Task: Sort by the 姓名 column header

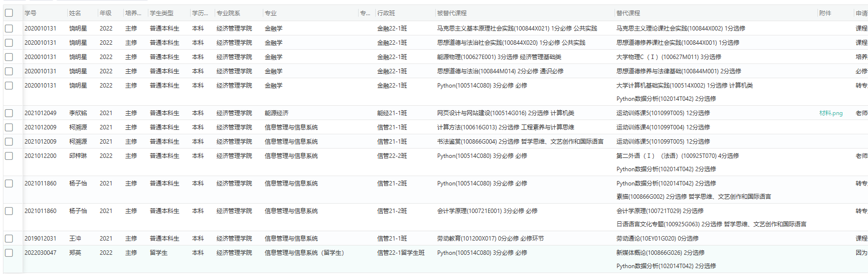Action: (75, 13)
